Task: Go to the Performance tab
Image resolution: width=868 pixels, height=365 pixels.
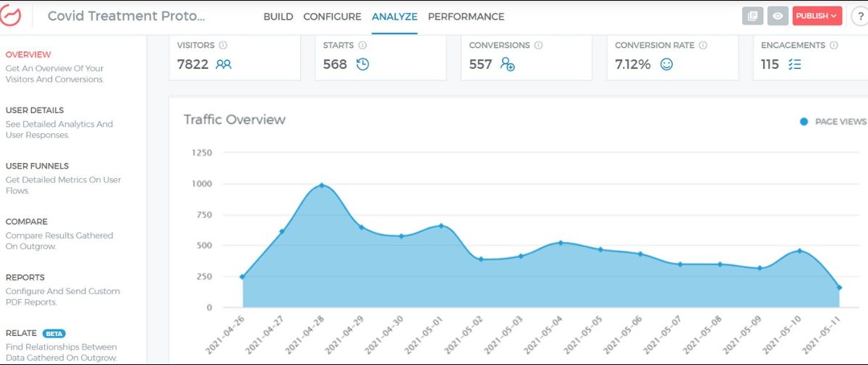Action: pyautogui.click(x=466, y=17)
